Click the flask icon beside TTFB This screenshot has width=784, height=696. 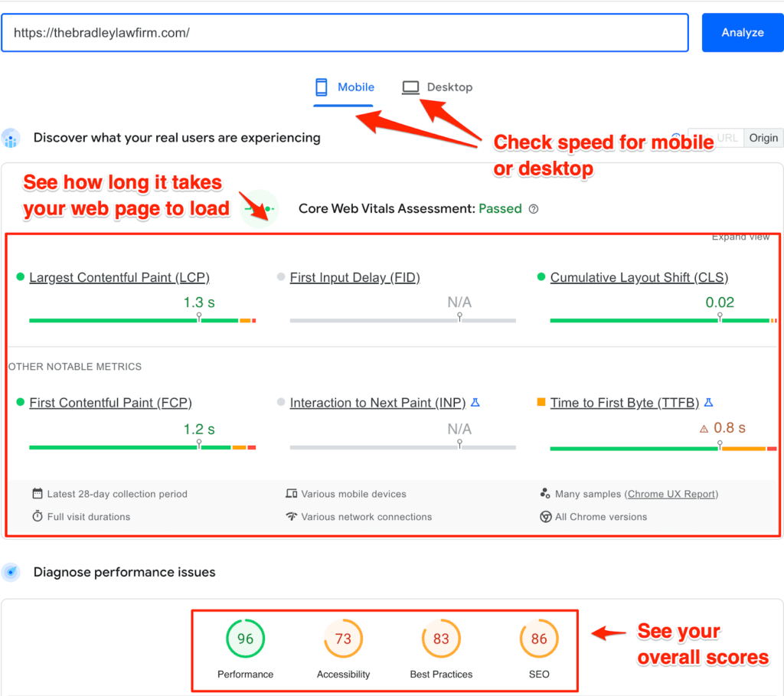tap(708, 402)
